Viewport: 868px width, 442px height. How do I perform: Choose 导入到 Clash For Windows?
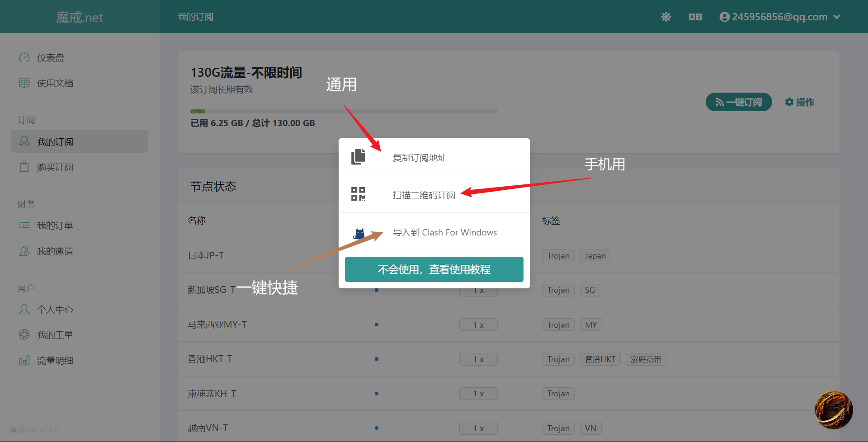[x=434, y=232]
